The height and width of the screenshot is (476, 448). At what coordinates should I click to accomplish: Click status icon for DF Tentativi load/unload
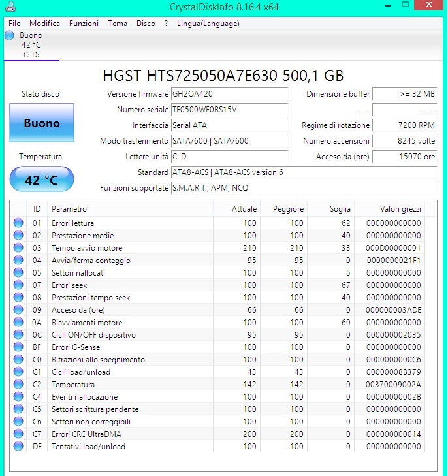tap(18, 446)
